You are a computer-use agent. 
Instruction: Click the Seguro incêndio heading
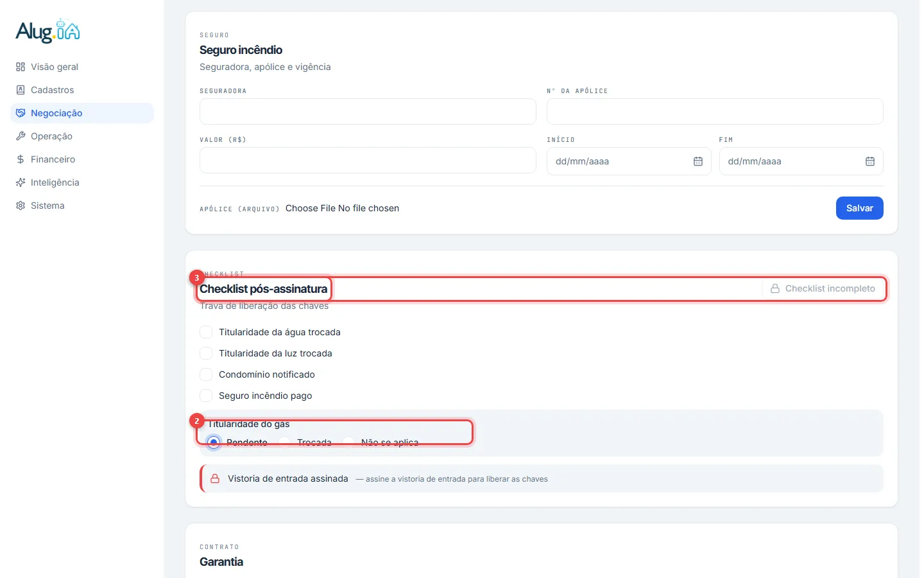point(241,50)
